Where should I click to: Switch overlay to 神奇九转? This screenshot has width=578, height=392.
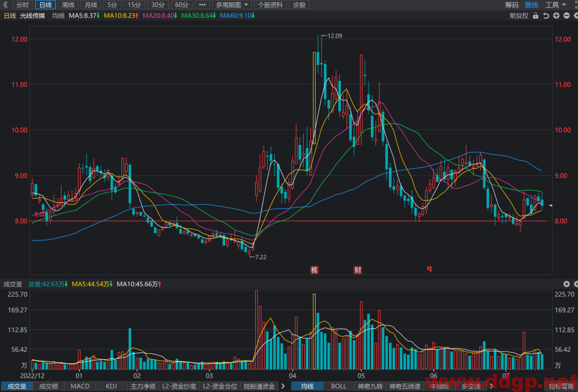click(370, 386)
